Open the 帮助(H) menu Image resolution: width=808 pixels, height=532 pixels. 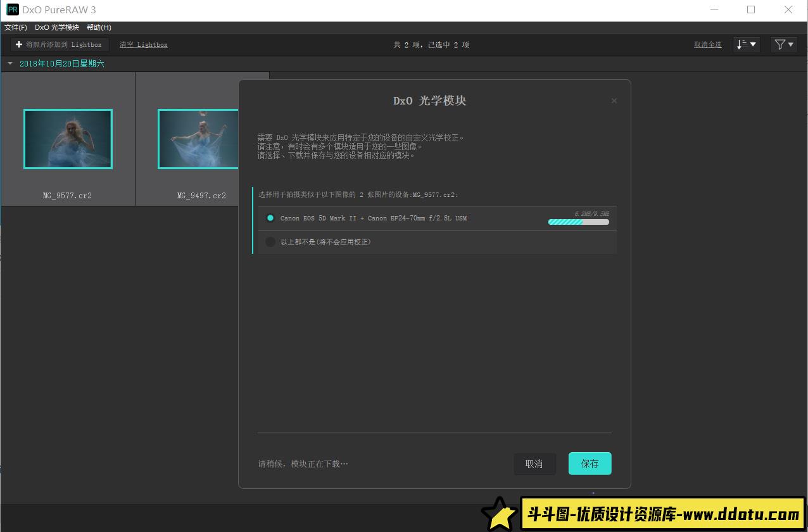98,27
